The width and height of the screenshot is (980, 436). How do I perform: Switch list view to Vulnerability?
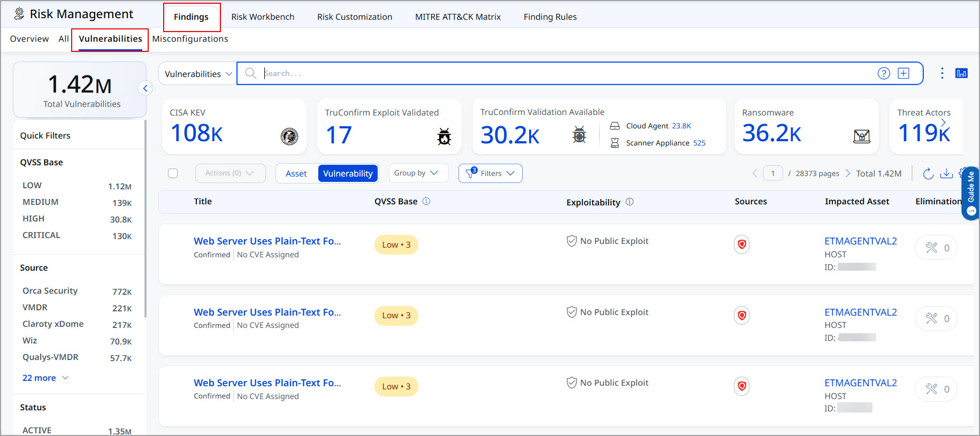point(348,173)
